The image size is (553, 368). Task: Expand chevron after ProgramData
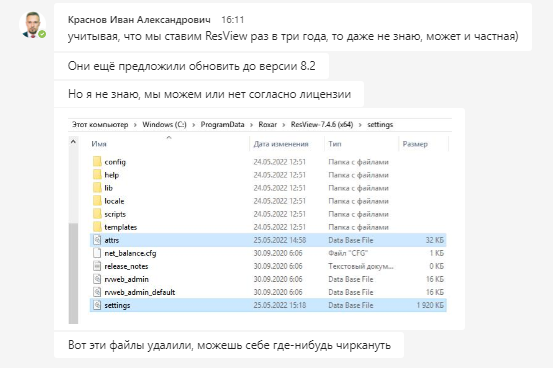point(251,125)
